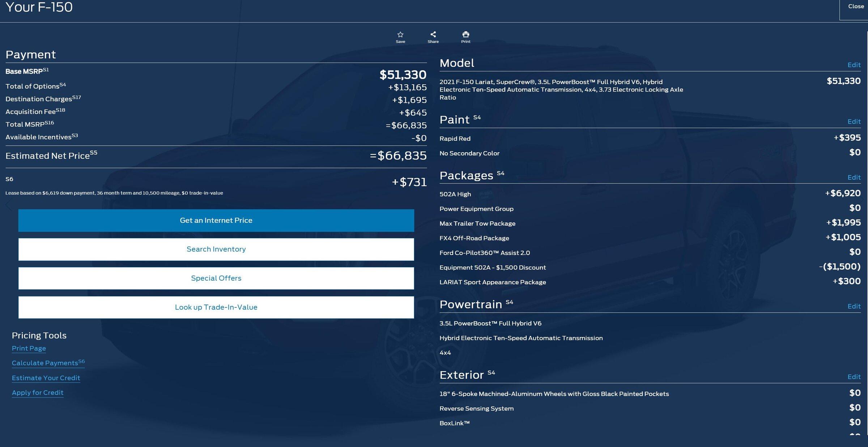Screen dimensions: 868x447
Task: Click the lease terms description text
Action: click(114, 193)
